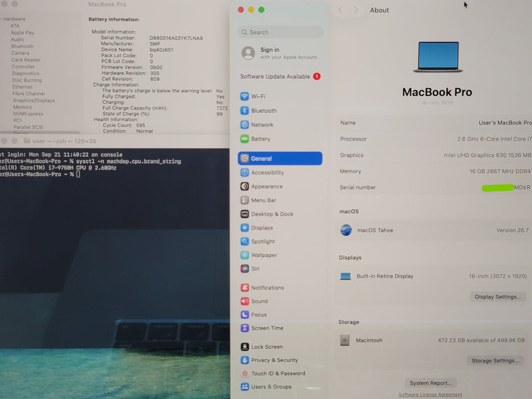Select General in the settings sidebar
The width and height of the screenshot is (532, 399).
click(x=280, y=158)
